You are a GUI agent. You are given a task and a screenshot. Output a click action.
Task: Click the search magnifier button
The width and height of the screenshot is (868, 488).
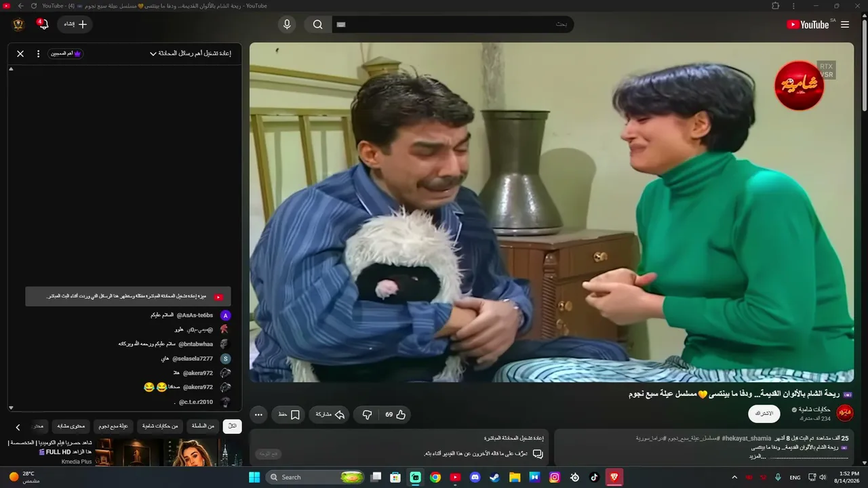click(317, 24)
